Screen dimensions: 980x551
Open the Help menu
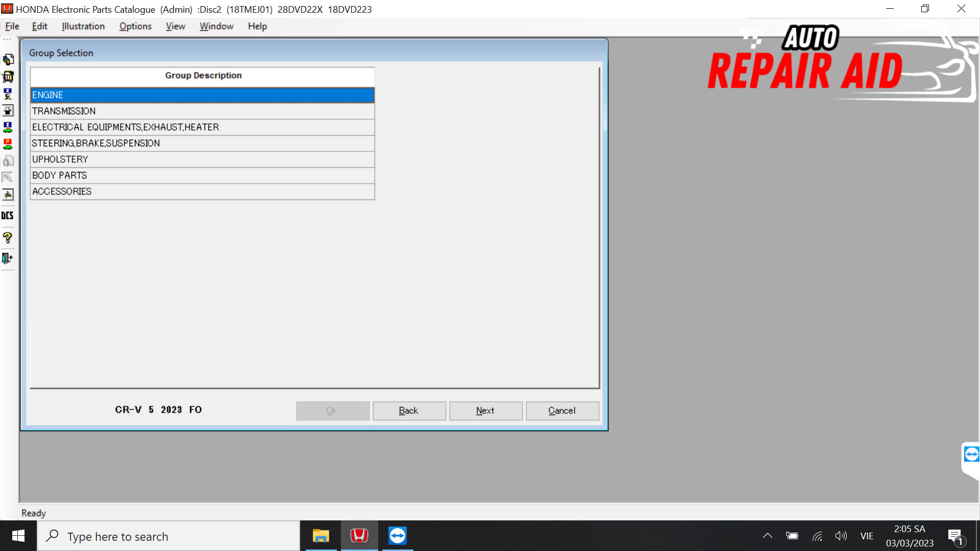click(257, 26)
